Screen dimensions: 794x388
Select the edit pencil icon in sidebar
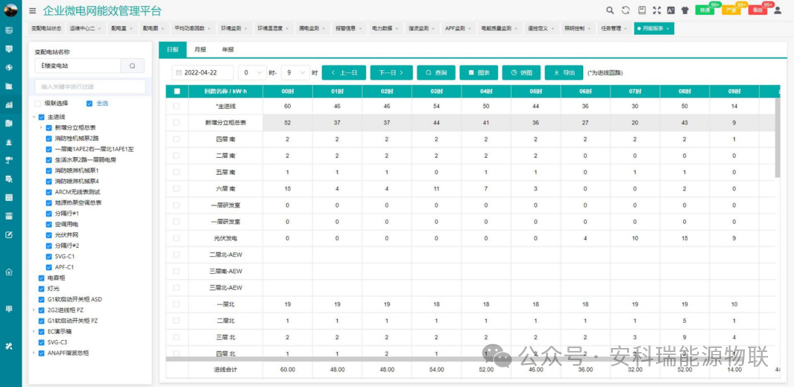[9, 235]
